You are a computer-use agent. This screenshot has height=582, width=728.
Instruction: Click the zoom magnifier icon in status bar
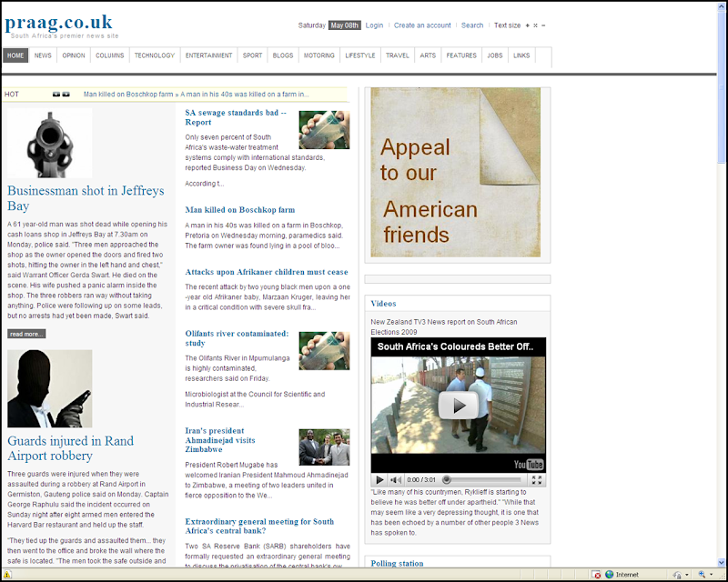point(702,575)
